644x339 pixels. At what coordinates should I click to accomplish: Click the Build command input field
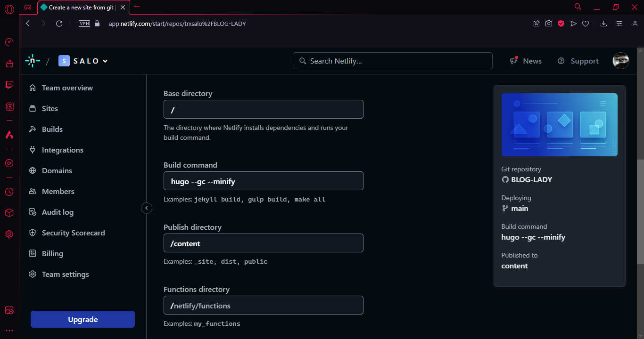coord(264,181)
